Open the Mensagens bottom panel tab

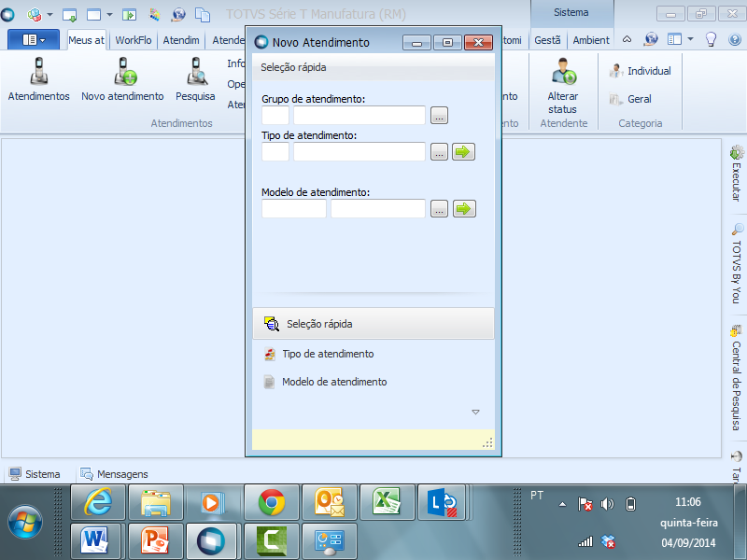click(114, 474)
